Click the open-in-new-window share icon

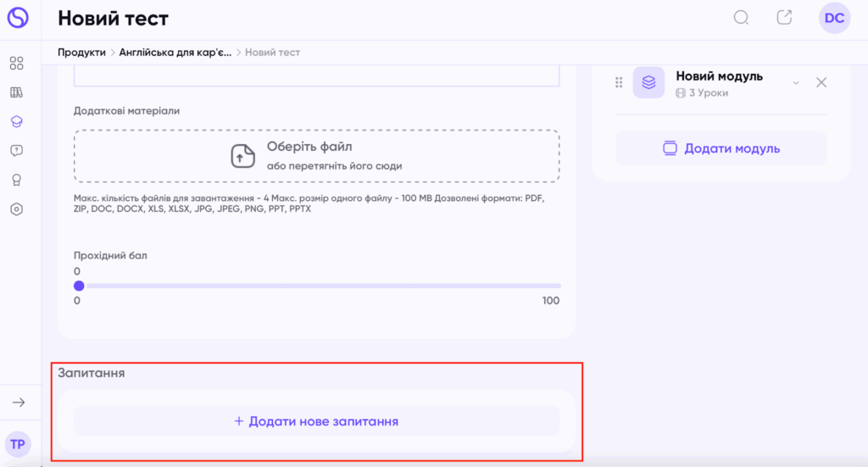point(784,17)
